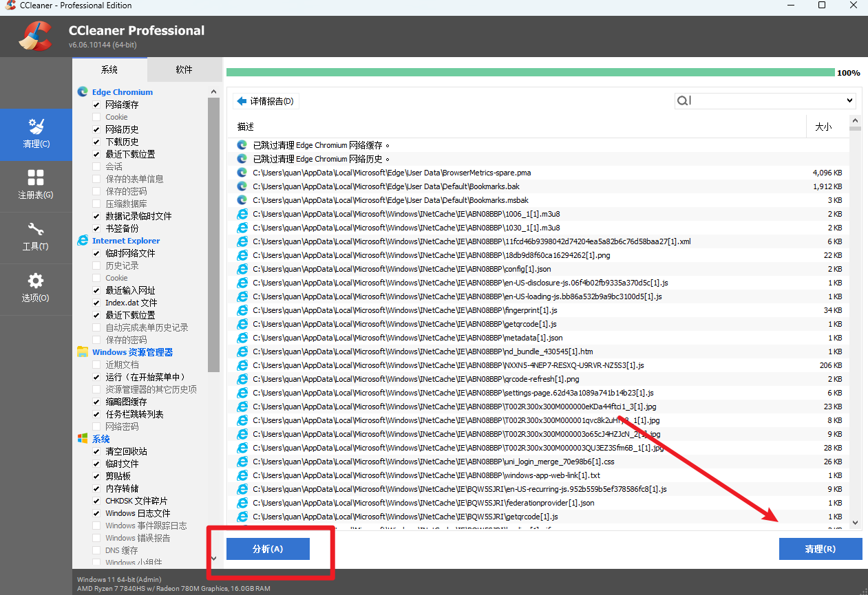Click down arrow of left panel scrollbar
The width and height of the screenshot is (868, 595).
pos(213,558)
